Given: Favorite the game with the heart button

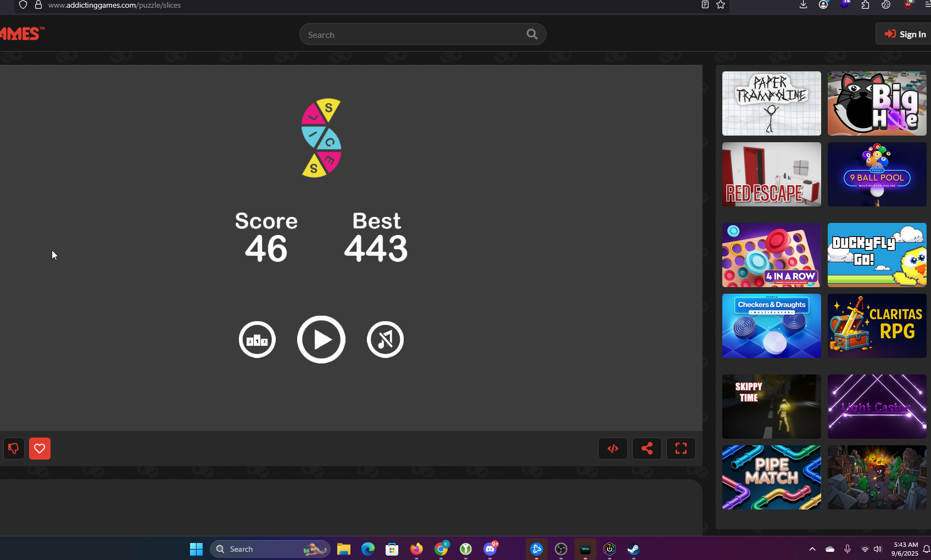Looking at the screenshot, I should (40, 449).
